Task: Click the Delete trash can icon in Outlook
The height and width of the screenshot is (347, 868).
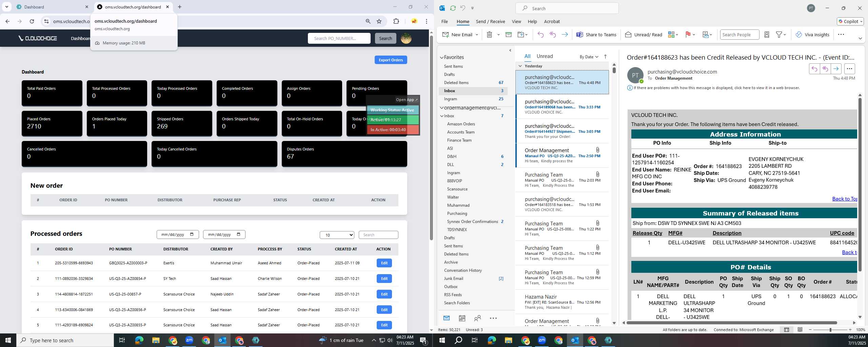Action: (489, 35)
